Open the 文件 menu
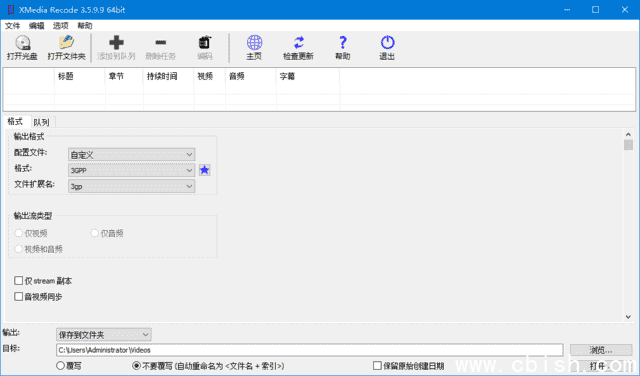 tap(12, 26)
